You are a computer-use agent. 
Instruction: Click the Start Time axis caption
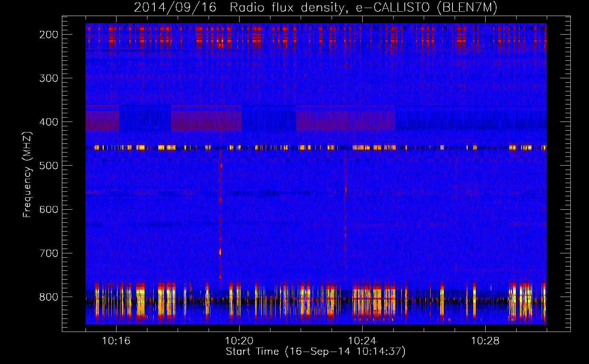(316, 352)
